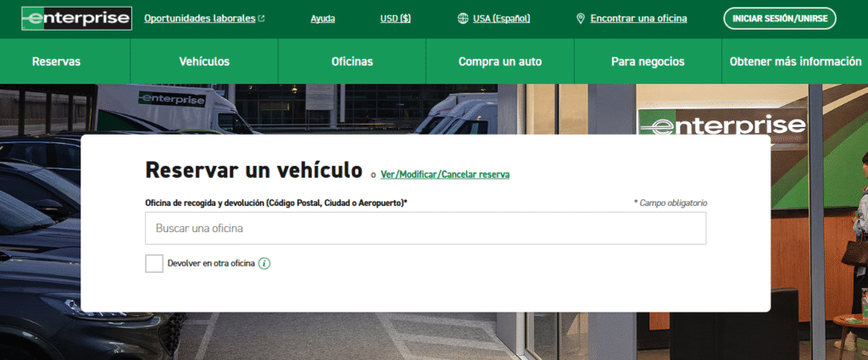The image size is (868, 360).
Task: Click the Devolver en otra oficina label text
Action: [211, 263]
